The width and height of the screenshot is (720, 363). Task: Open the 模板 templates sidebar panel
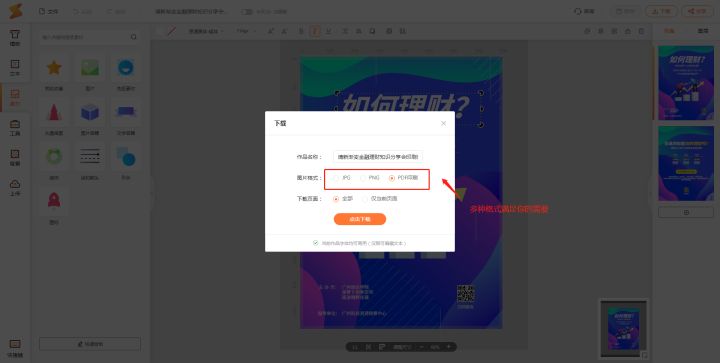point(15,38)
